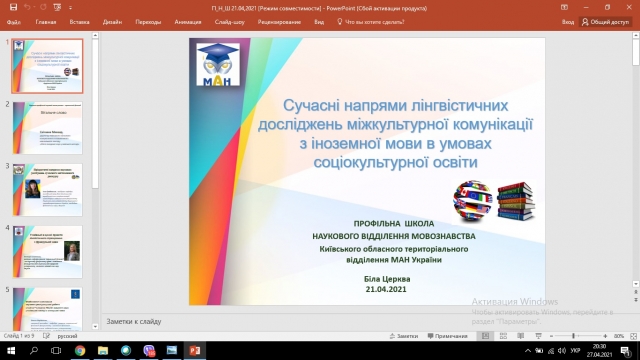
Task: Open Reading view from the status bar
Action: [521, 336]
